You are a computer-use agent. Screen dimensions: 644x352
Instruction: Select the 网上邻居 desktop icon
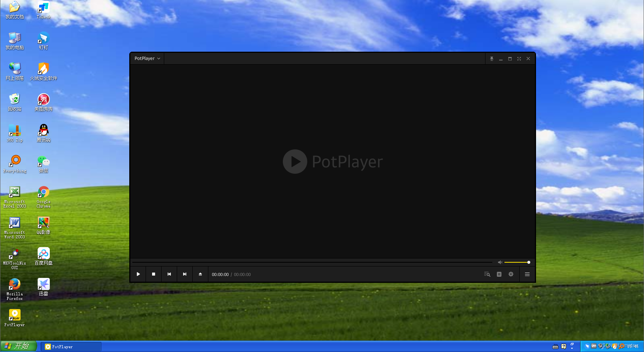pos(14,72)
